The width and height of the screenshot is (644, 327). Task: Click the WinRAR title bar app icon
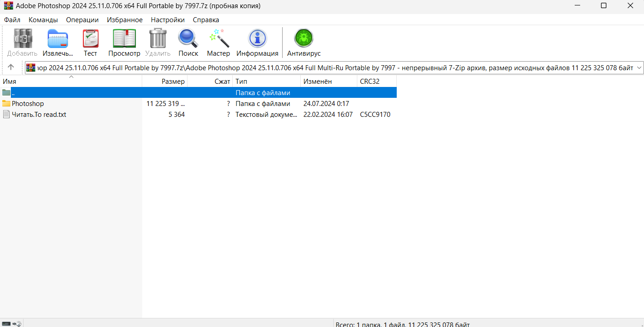(8, 6)
